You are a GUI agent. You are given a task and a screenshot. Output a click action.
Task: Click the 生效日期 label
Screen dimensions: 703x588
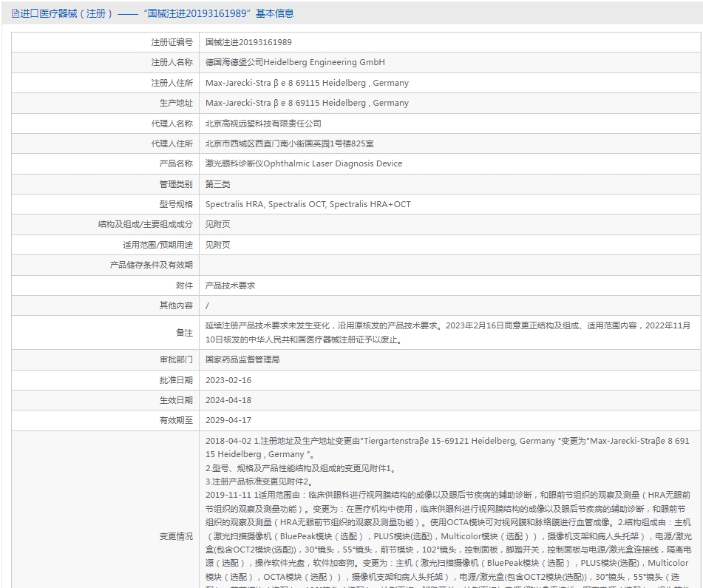click(x=176, y=400)
